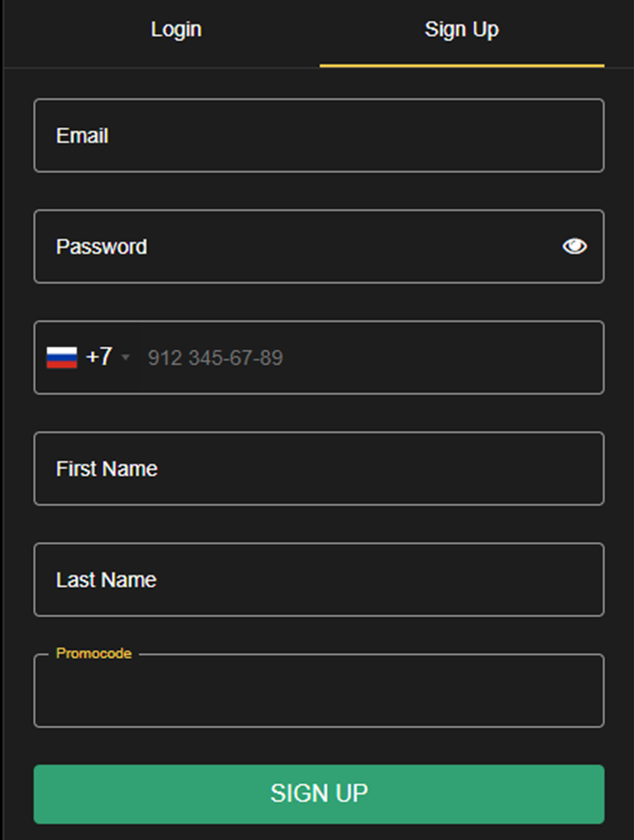Click inside the Email field
The width and height of the screenshot is (634, 840).
pyautogui.click(x=318, y=135)
